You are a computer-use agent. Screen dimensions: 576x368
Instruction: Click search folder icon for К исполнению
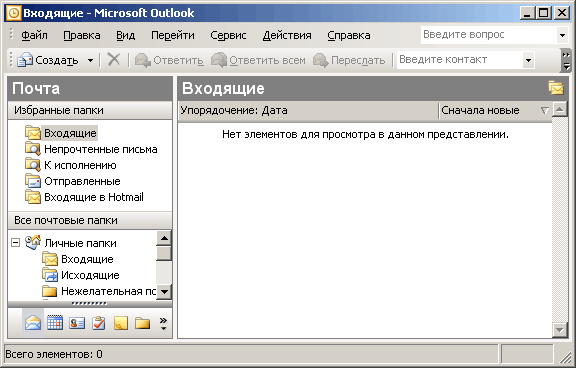tap(33, 165)
